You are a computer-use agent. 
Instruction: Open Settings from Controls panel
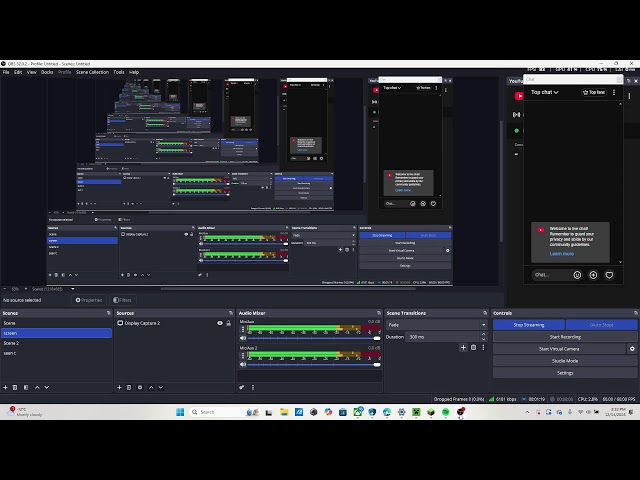point(565,373)
